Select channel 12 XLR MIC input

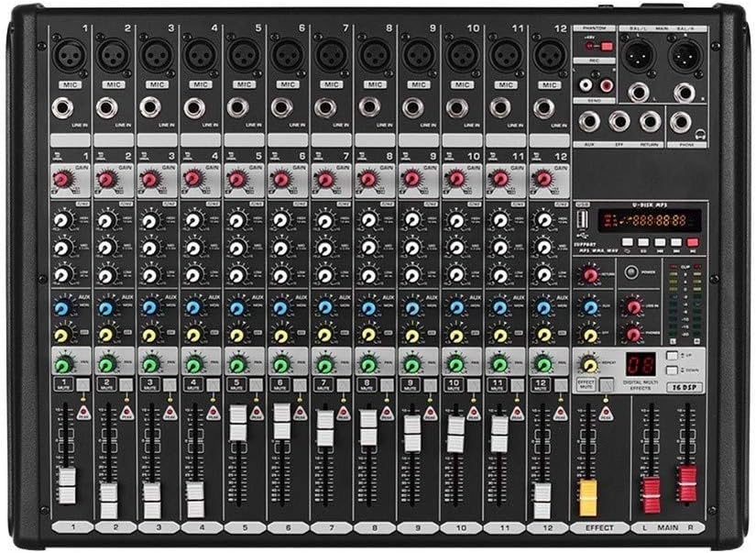tap(549, 55)
